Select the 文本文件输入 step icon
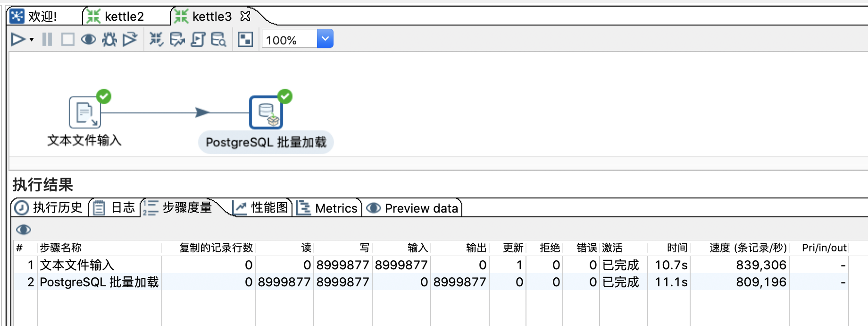868x326 pixels. 84,112
